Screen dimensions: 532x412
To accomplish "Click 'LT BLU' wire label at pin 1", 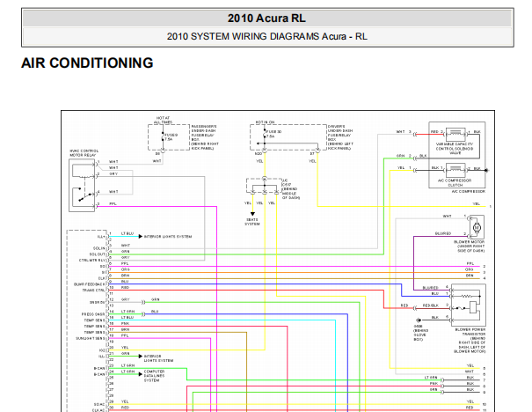I will point(128,233).
